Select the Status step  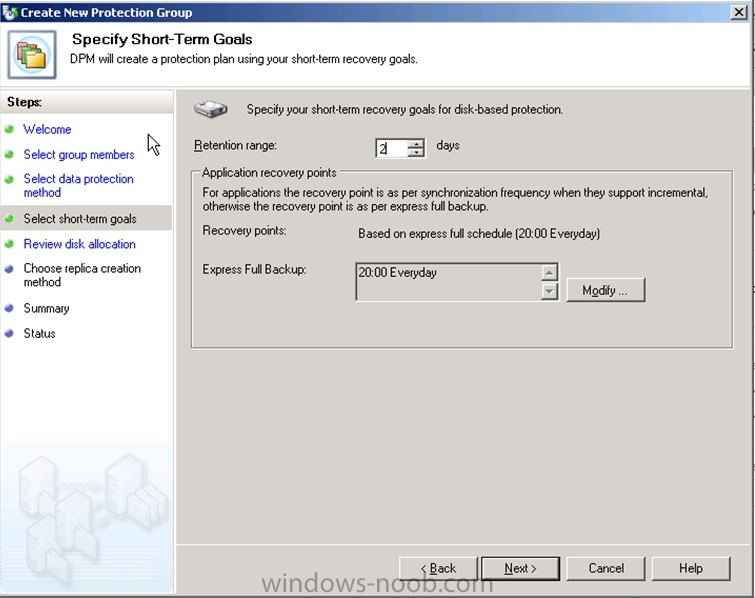pos(39,333)
